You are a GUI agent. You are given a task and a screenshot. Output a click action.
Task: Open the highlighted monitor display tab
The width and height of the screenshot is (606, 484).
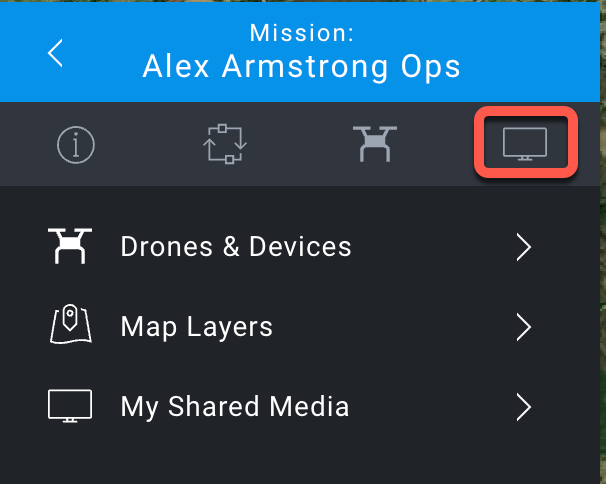click(x=525, y=144)
